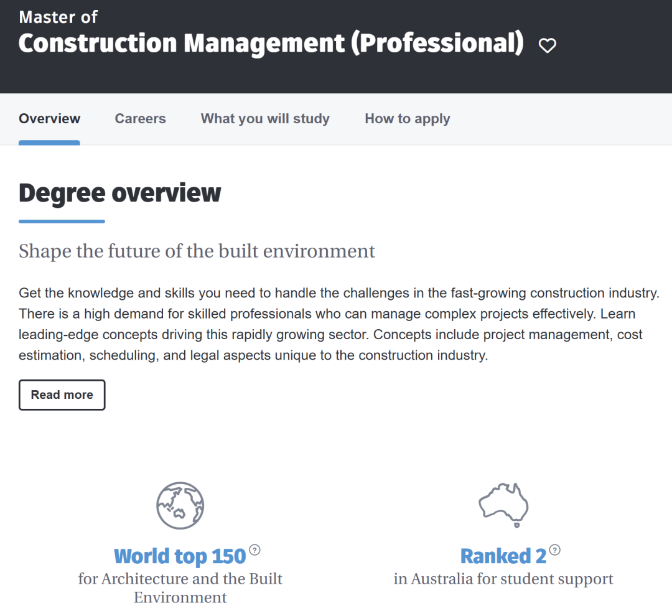This screenshot has height=616, width=672.
Task: Click the 'Master of' label in header
Action: [58, 17]
